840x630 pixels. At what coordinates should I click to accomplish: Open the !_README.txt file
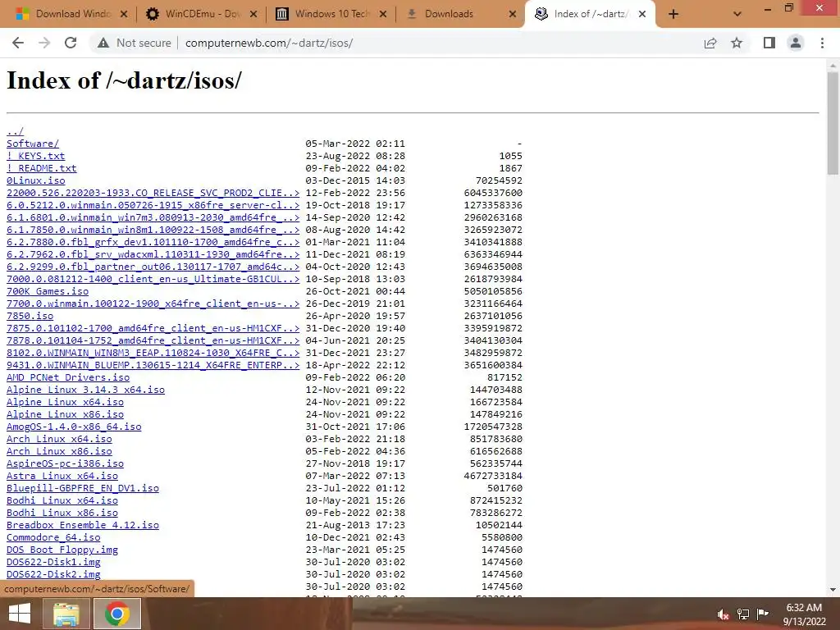(x=42, y=168)
